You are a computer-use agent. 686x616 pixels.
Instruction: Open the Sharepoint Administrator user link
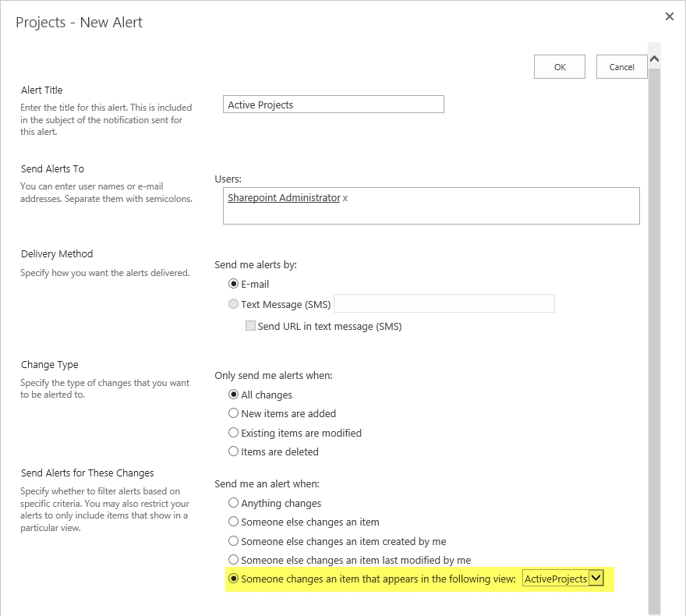pyautogui.click(x=283, y=197)
